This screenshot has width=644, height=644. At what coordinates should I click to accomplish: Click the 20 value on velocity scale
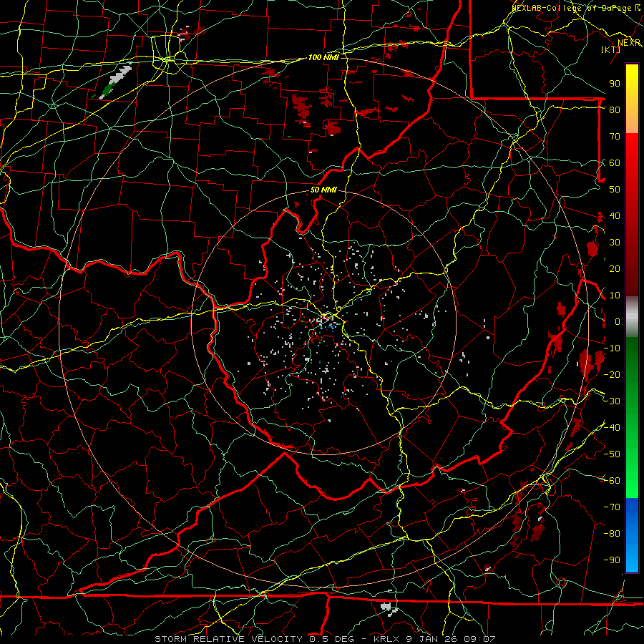pos(615,268)
